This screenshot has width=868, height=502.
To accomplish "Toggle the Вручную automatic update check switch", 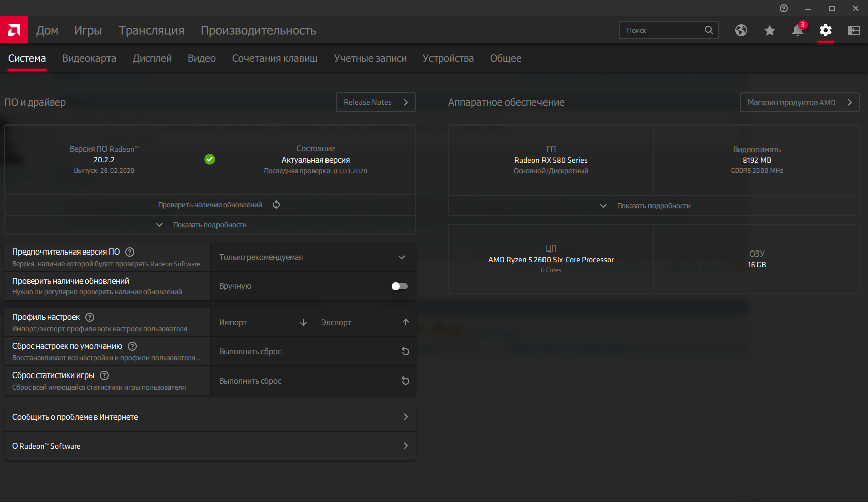I will click(x=400, y=286).
